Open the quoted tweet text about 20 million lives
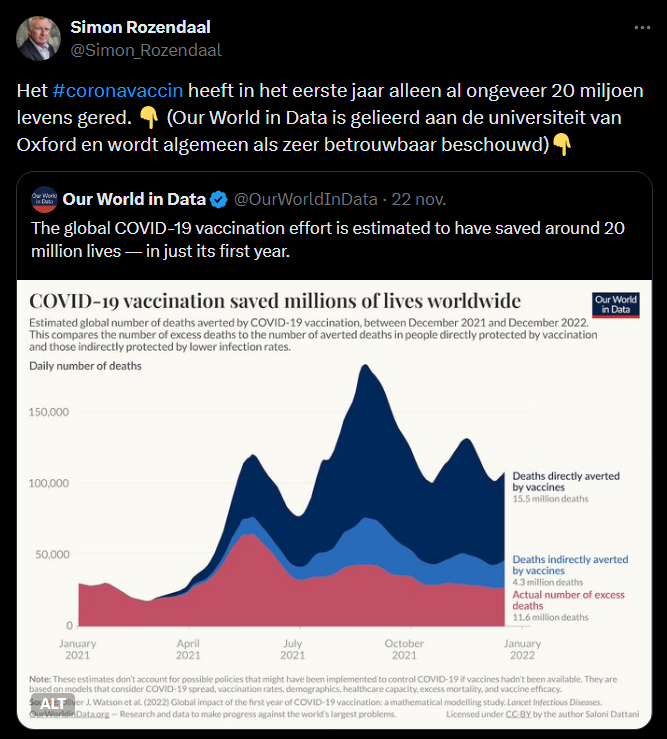The width and height of the screenshot is (667, 739). coord(328,239)
